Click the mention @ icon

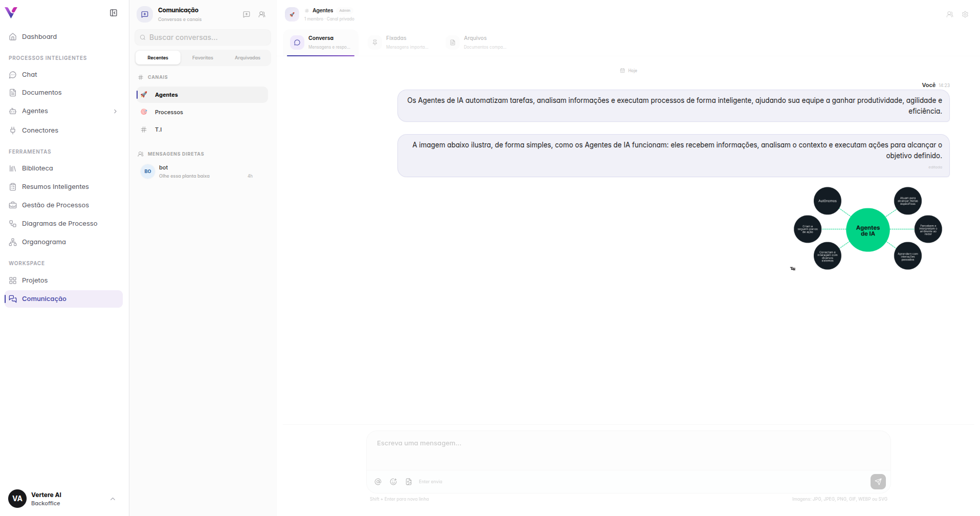[378, 482]
